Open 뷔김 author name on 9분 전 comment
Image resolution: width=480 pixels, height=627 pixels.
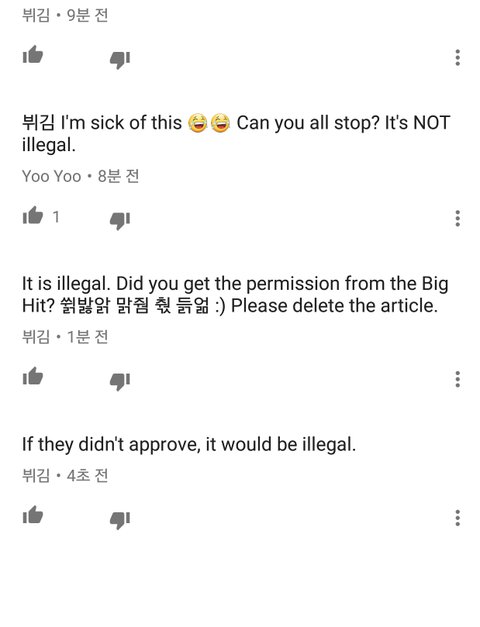point(36,15)
